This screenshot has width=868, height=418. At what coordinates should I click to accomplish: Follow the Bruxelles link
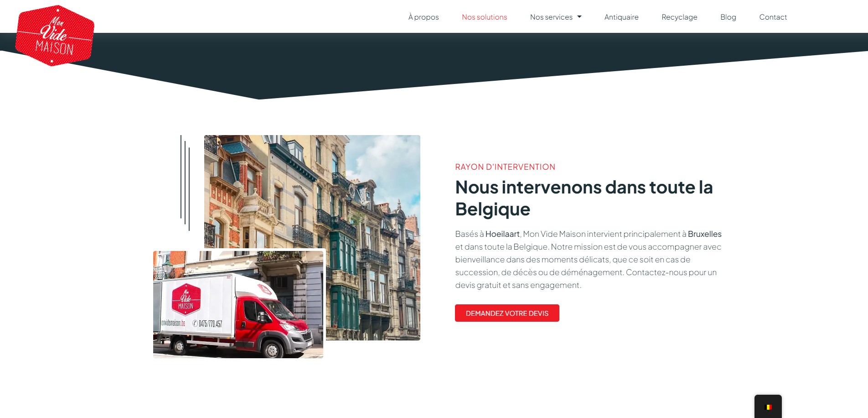click(704, 234)
